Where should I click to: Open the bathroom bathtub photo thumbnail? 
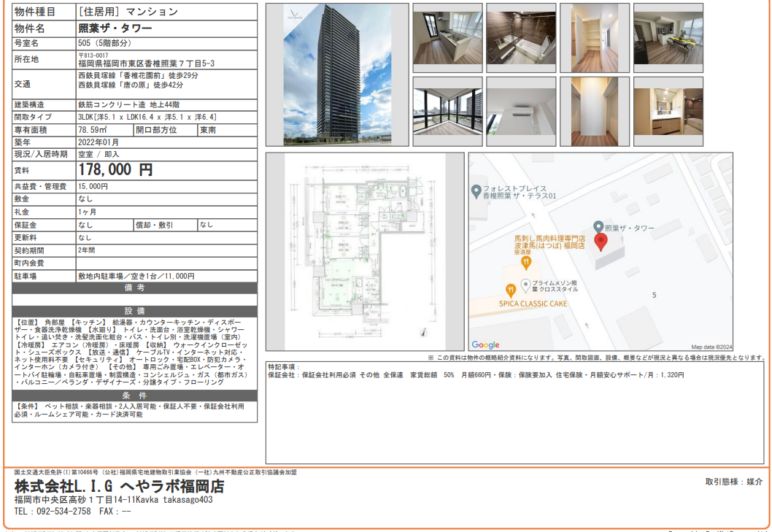click(521, 38)
